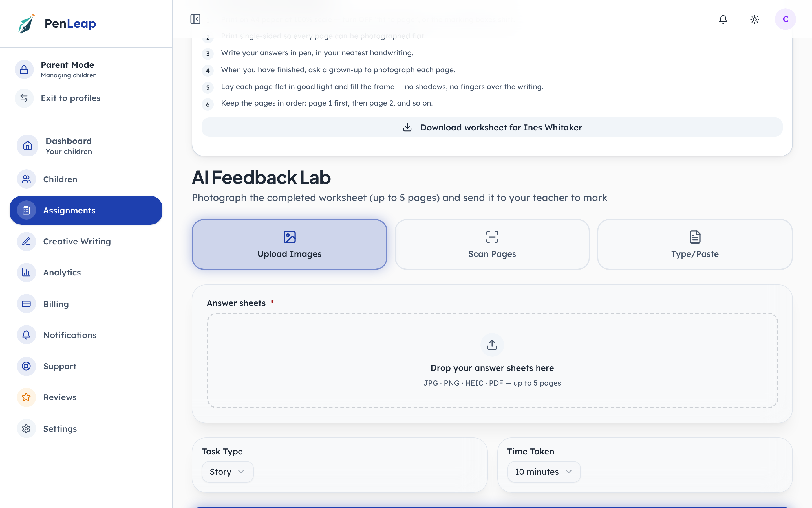Select the Upload Images tab

pos(290,244)
